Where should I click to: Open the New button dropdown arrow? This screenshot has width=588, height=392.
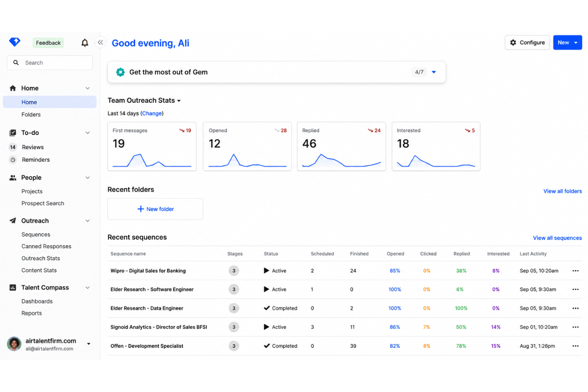(x=576, y=42)
